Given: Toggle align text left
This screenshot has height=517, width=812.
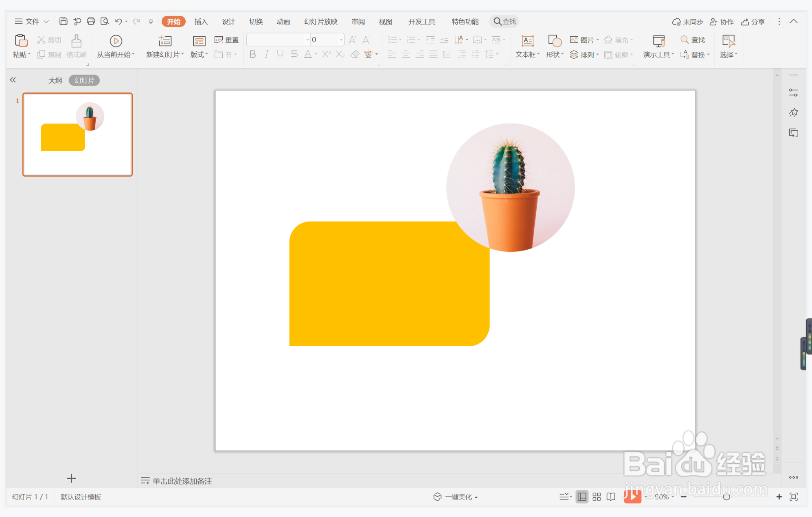Looking at the screenshot, I should (392, 54).
